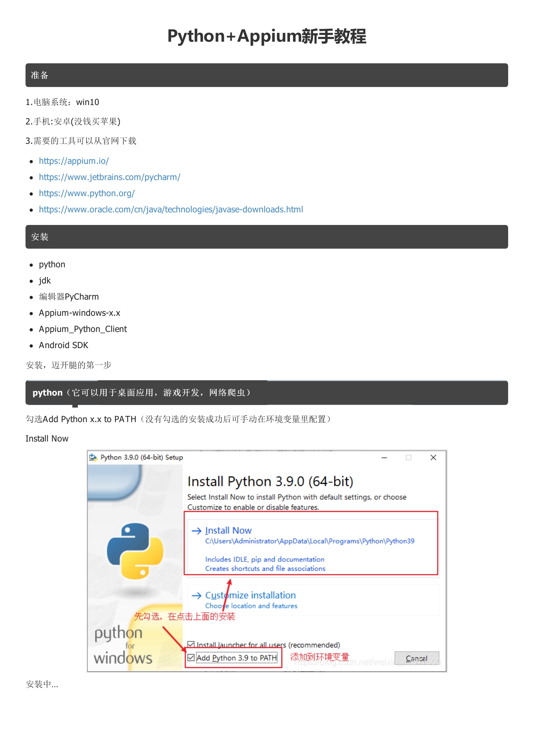Close the Python 3.9.0 Setup dialog
Image resolution: width=534 pixels, height=756 pixels.
pos(433,458)
